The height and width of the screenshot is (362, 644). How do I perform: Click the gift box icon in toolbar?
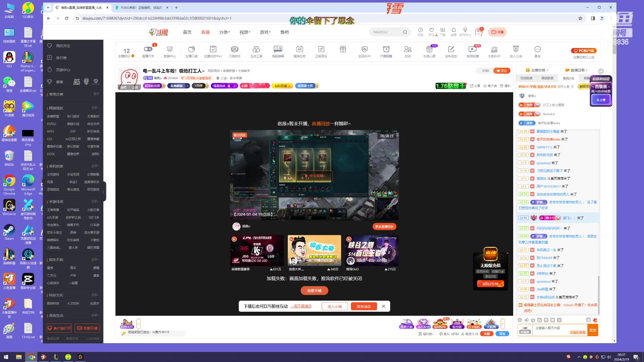(x=343, y=49)
